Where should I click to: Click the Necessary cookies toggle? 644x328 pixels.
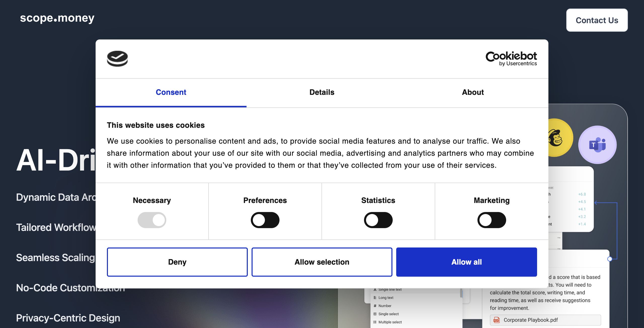pyautogui.click(x=152, y=220)
